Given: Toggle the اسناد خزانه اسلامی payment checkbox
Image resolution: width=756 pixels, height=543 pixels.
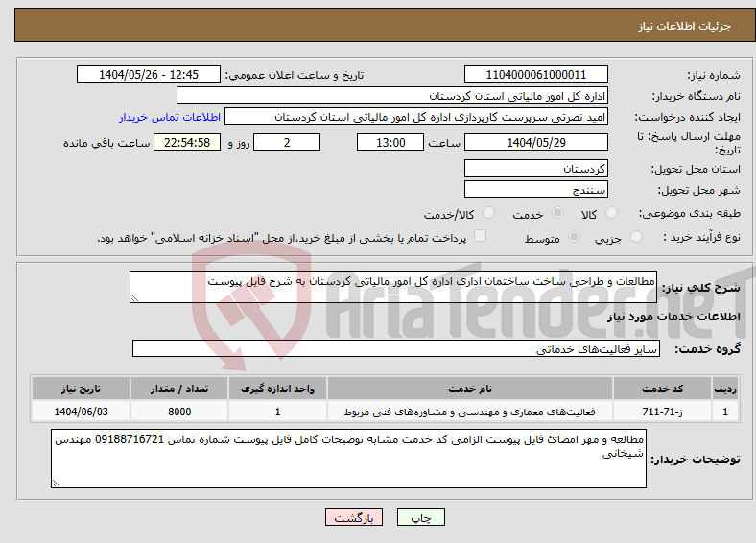Looking at the screenshot, I should click(x=481, y=235).
